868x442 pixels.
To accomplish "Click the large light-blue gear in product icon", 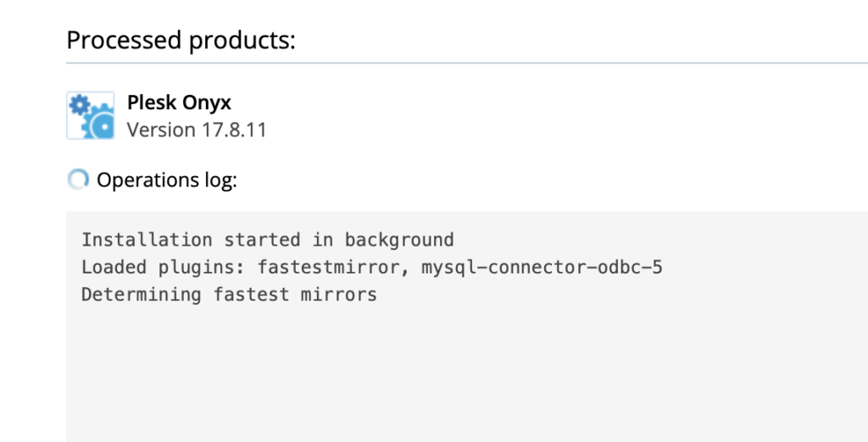I will click(x=100, y=124).
